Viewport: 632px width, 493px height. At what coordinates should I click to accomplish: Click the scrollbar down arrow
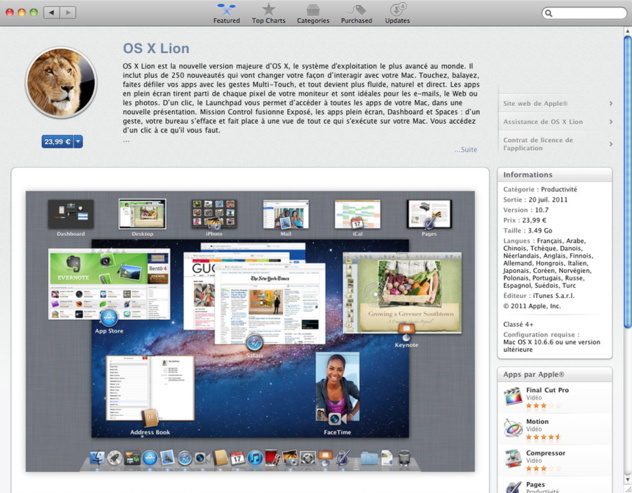click(x=628, y=480)
